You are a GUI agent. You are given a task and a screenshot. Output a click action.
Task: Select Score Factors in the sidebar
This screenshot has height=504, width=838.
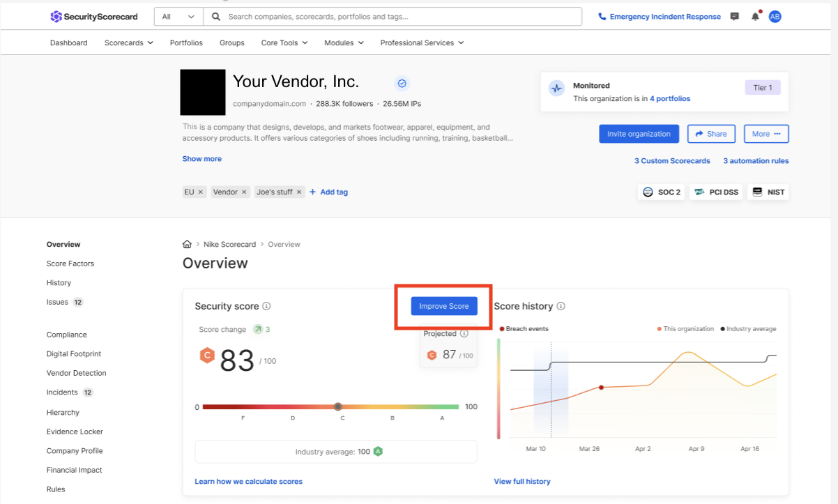tap(70, 264)
